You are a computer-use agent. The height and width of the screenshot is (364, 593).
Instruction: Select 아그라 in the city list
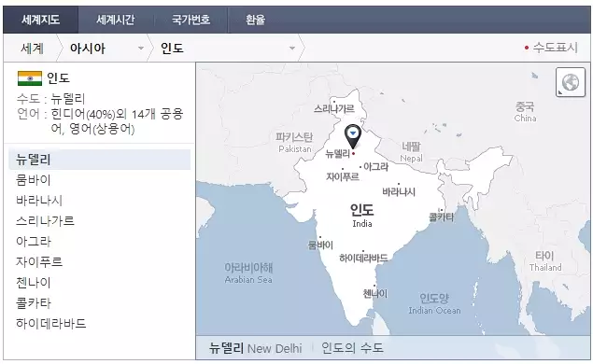(34, 241)
